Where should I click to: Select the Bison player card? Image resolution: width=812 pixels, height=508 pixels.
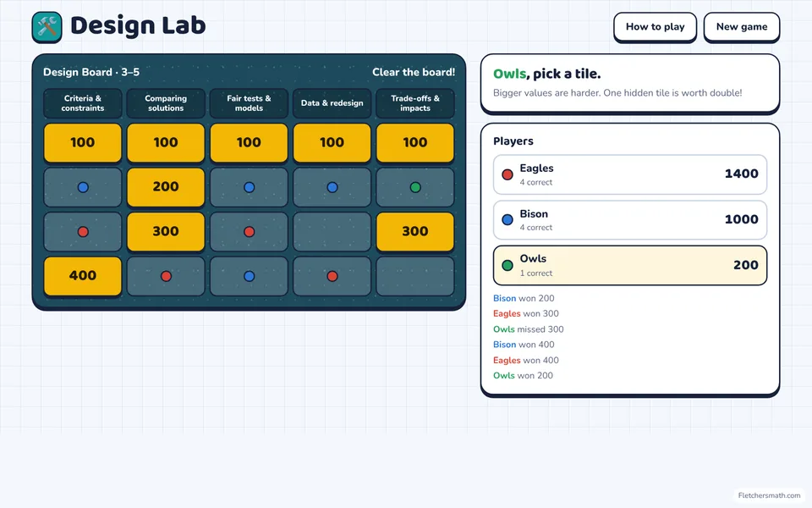point(629,220)
